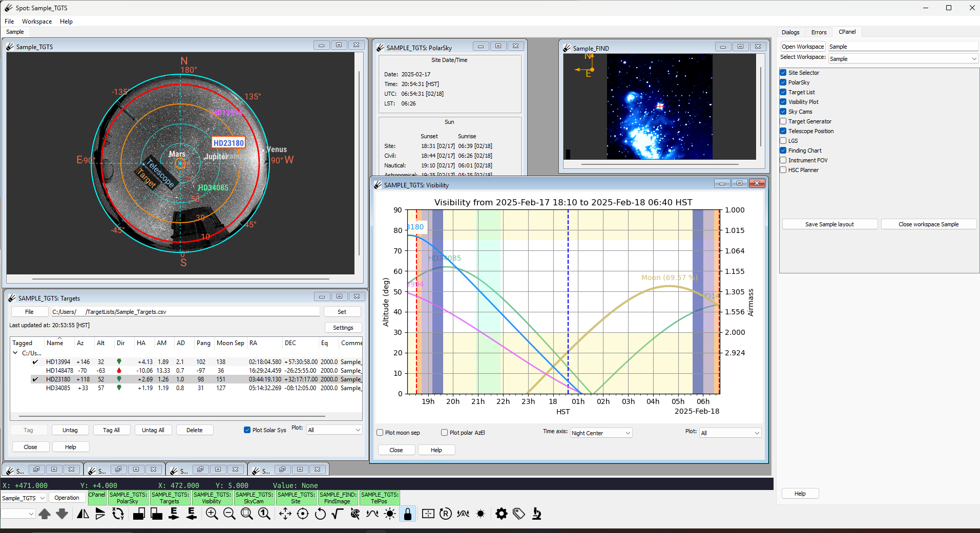Open the Sample_TGTS channel dropdown at bottom
Image resolution: width=980 pixels, height=533 pixels.
24,498
